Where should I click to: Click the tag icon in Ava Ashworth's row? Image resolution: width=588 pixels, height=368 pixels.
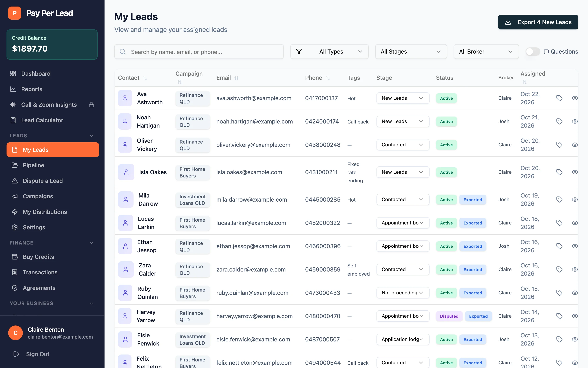point(559,98)
